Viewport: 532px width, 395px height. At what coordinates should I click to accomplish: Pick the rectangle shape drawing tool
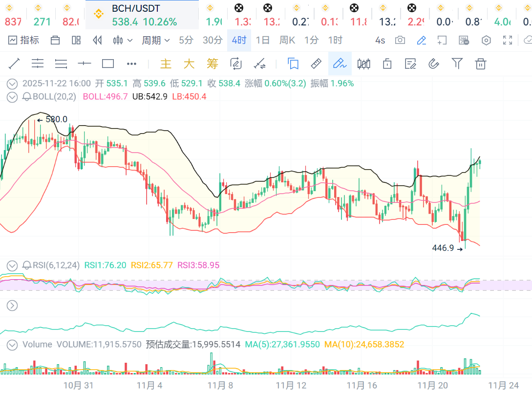click(x=107, y=64)
